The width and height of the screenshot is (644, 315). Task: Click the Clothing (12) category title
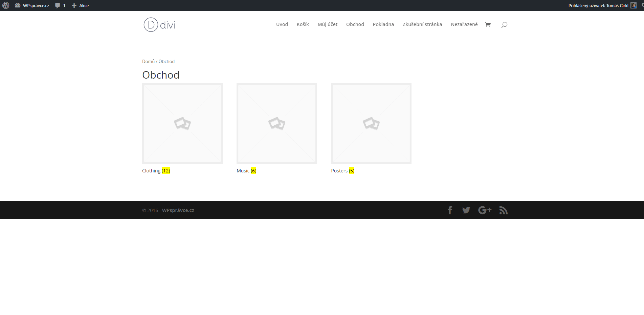point(156,171)
